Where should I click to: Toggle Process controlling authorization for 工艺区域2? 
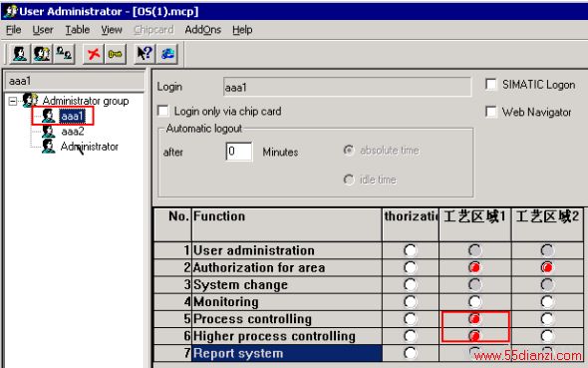[x=547, y=319]
